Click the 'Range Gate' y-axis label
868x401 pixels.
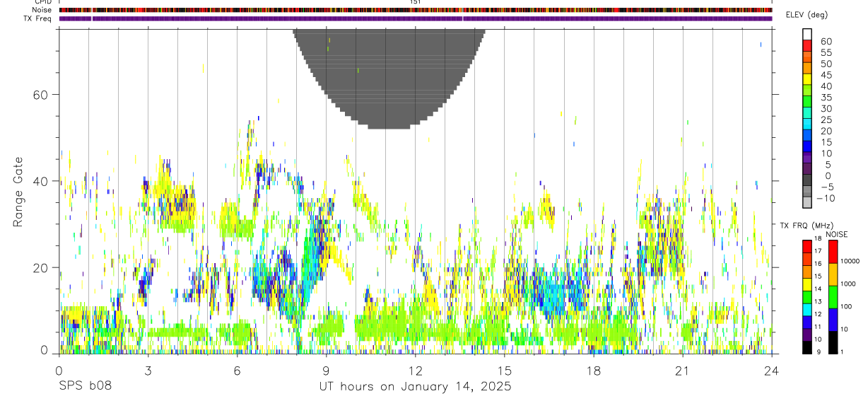[19, 192]
